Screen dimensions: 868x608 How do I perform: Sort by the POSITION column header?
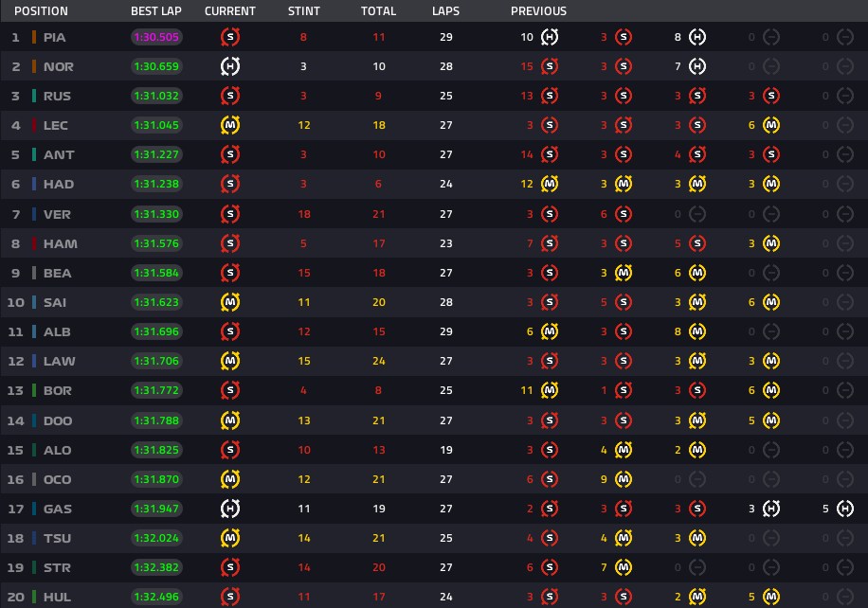click(41, 11)
